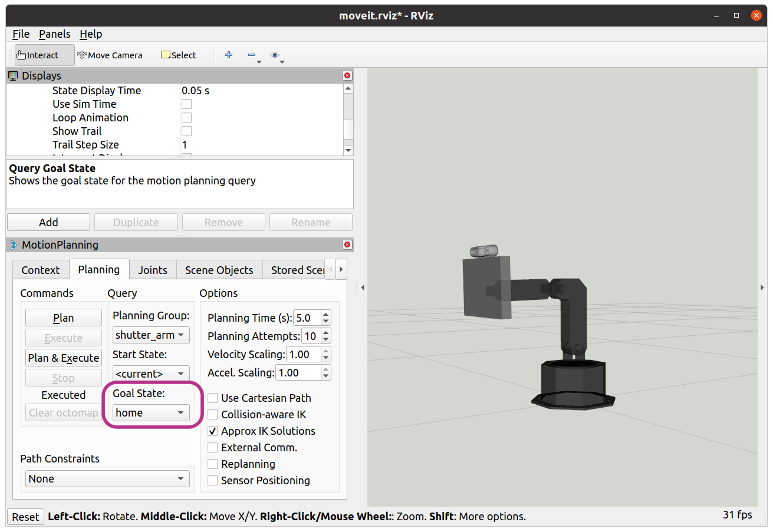Image resolution: width=773 pixels, height=532 pixels.
Task: Open the Goal State dropdown
Action: pos(151,413)
